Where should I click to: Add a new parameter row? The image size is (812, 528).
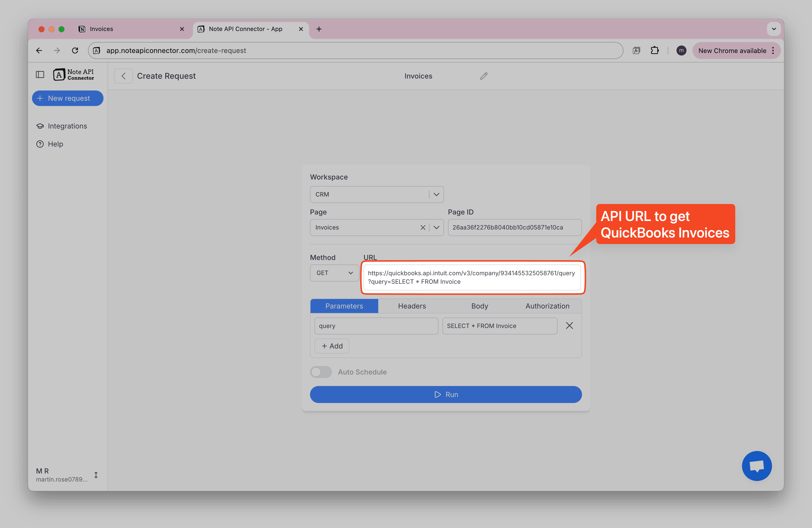(331, 346)
